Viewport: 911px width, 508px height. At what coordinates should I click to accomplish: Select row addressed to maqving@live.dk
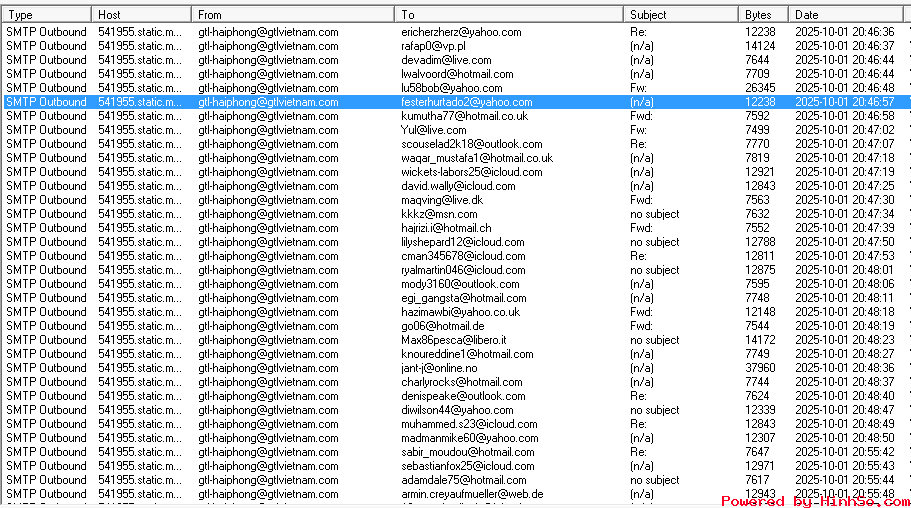[442, 200]
